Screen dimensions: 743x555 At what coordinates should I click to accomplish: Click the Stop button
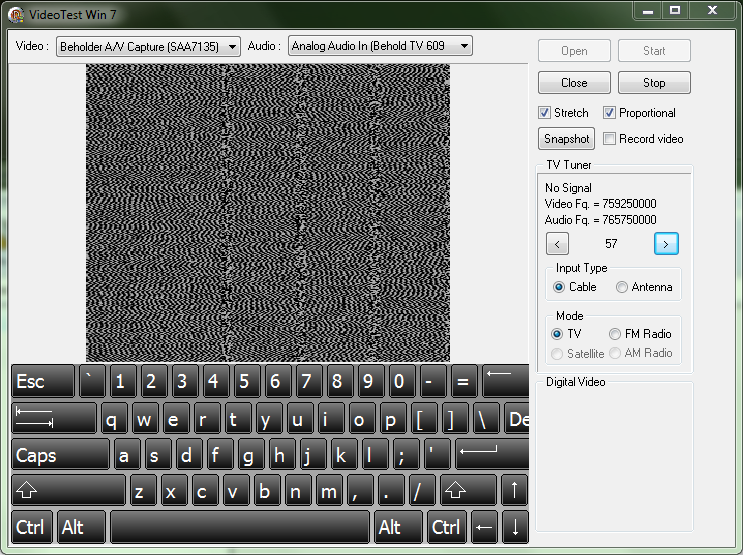654,83
